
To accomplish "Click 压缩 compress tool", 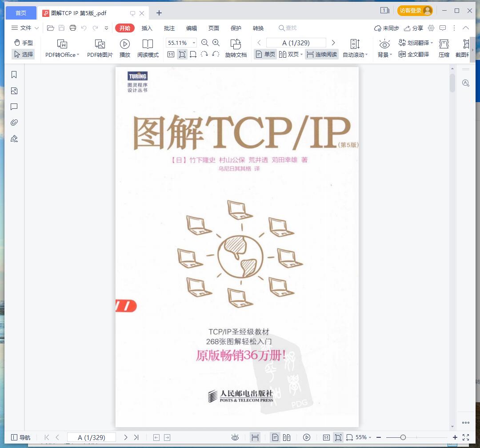I will pyautogui.click(x=444, y=49).
